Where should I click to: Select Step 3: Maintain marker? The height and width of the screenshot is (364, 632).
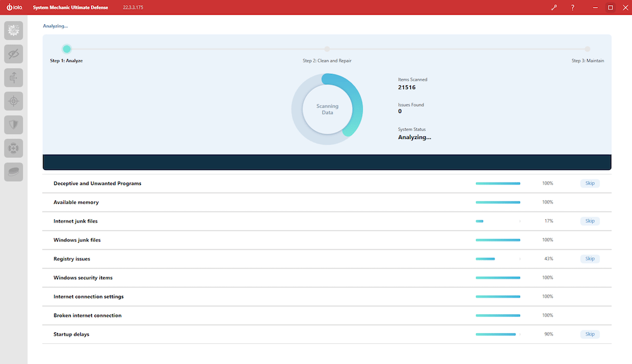pos(587,49)
